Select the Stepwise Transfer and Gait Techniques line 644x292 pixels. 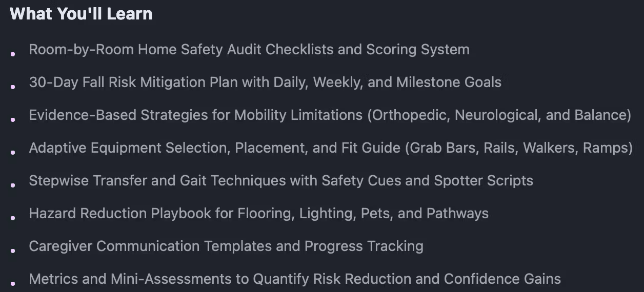(x=281, y=181)
